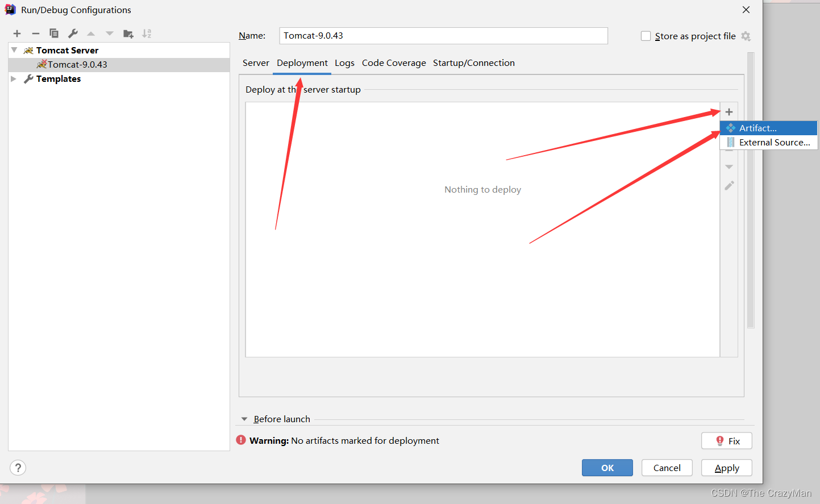Select the Tomcat Server tree item label
The image size is (820, 504).
67,51
